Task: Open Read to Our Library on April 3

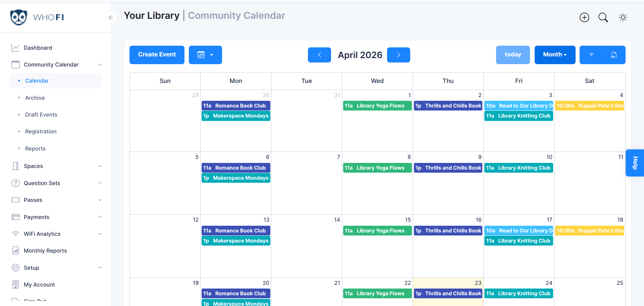Action: (x=519, y=106)
